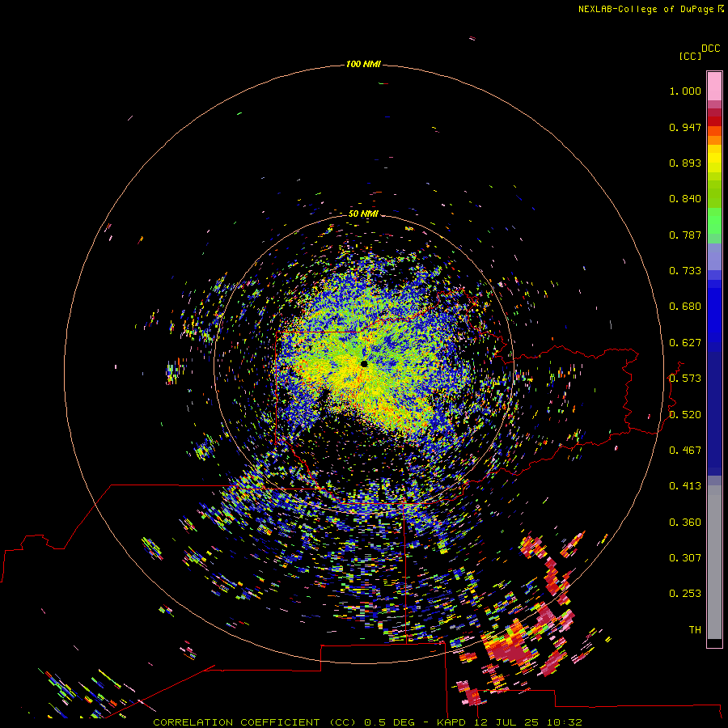728x728 pixels.
Task: Click the 1.000 legend value
Action: (685, 91)
